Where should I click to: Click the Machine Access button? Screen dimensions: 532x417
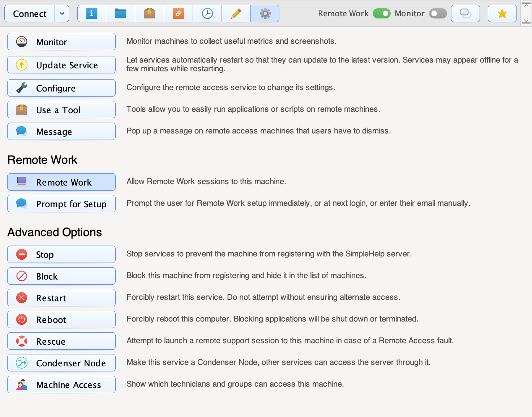point(61,384)
